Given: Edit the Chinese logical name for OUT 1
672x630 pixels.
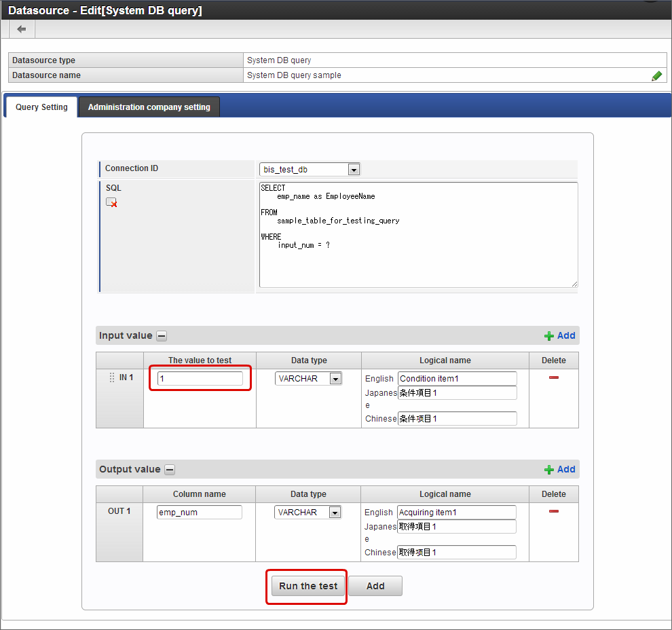Looking at the screenshot, I should [x=456, y=552].
